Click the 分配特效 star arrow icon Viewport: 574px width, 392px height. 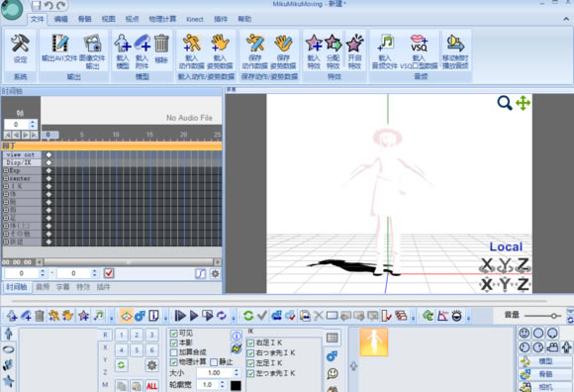[x=334, y=44]
